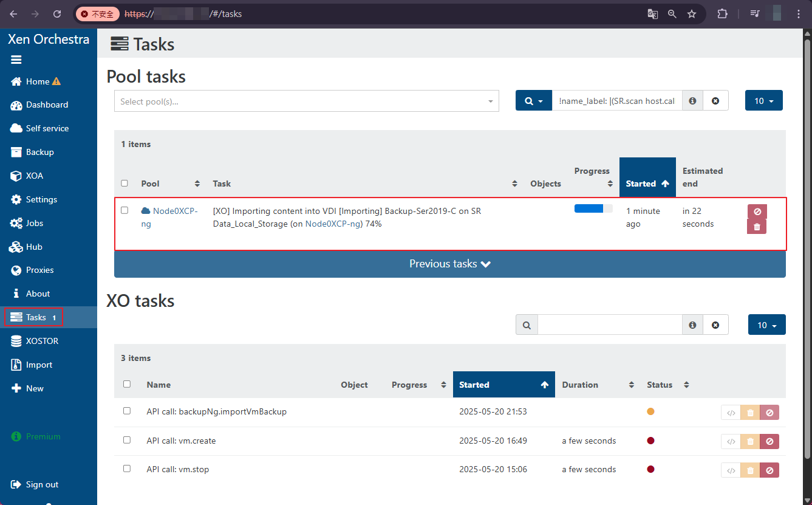Image resolution: width=812 pixels, height=505 pixels.
Task: Abort the importVmBackup task
Action: (769, 413)
